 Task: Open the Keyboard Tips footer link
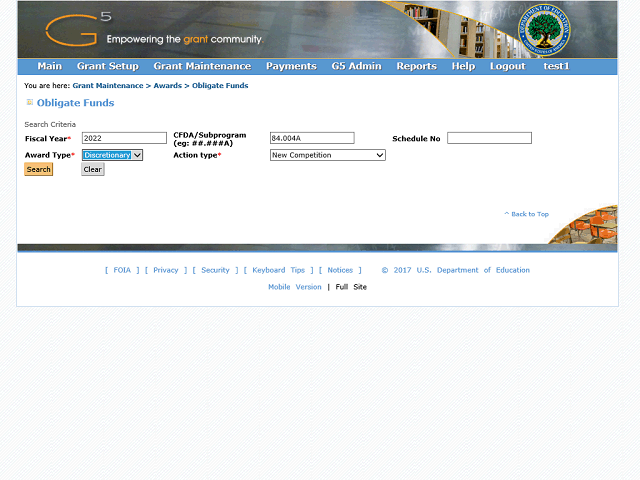click(x=278, y=270)
